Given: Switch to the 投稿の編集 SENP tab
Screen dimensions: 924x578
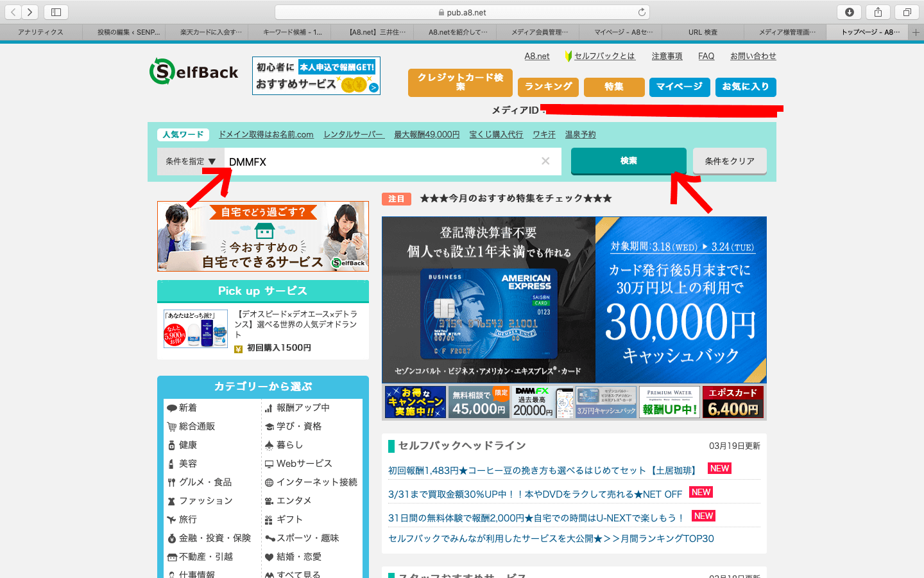Looking at the screenshot, I should pos(124,32).
